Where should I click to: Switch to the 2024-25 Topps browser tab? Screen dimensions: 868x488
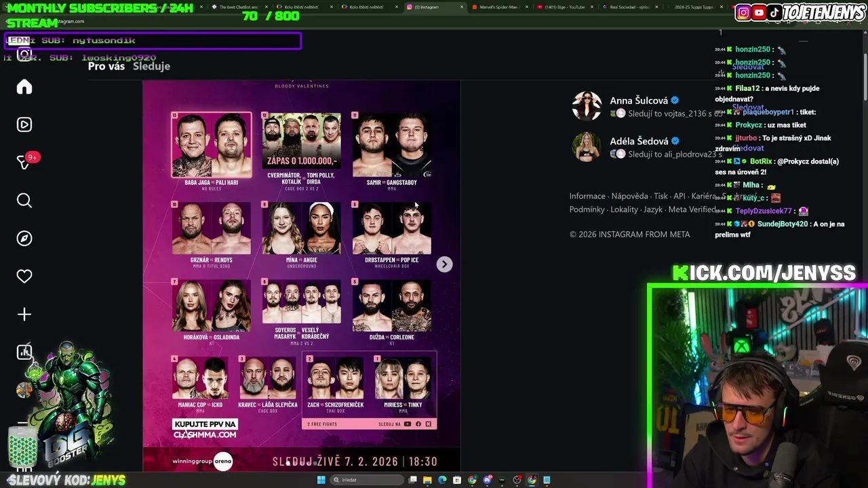click(694, 7)
